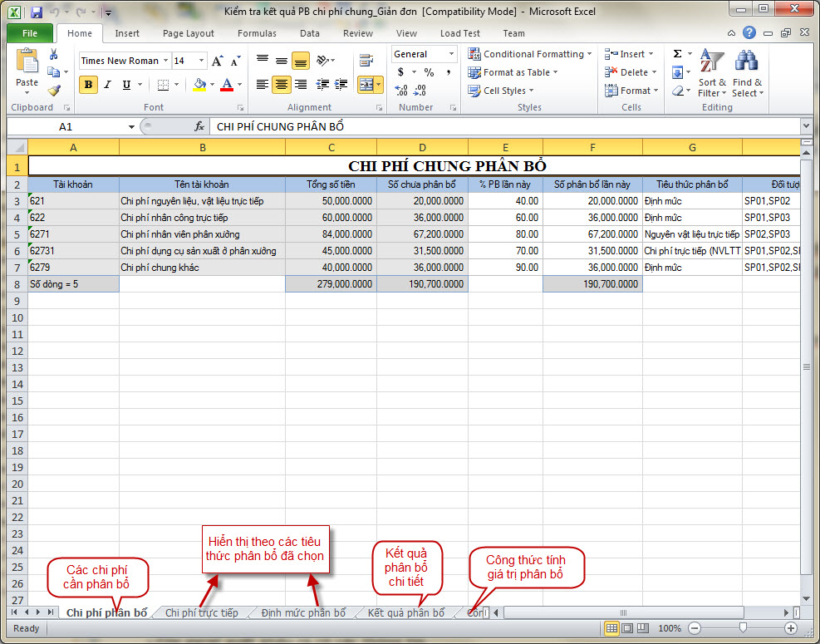Apply Accounting dollar number format
Image resolution: width=820 pixels, height=644 pixels.
click(401, 72)
